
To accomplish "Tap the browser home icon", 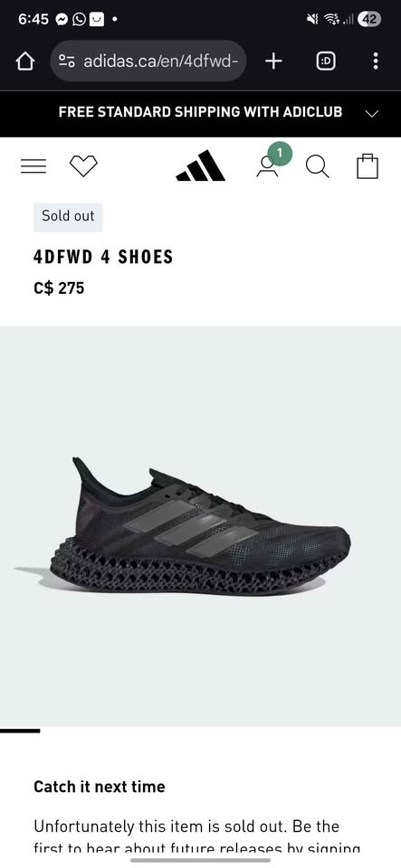I will [25, 61].
